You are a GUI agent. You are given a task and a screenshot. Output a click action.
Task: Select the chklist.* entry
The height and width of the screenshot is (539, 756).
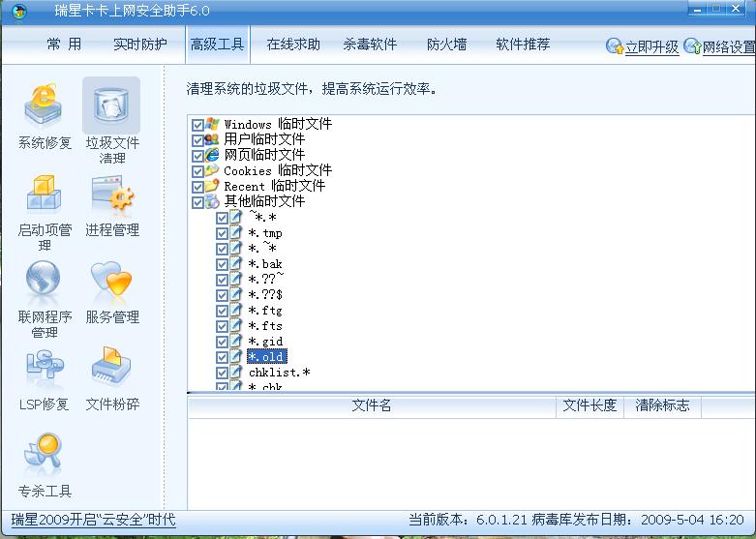click(279, 373)
